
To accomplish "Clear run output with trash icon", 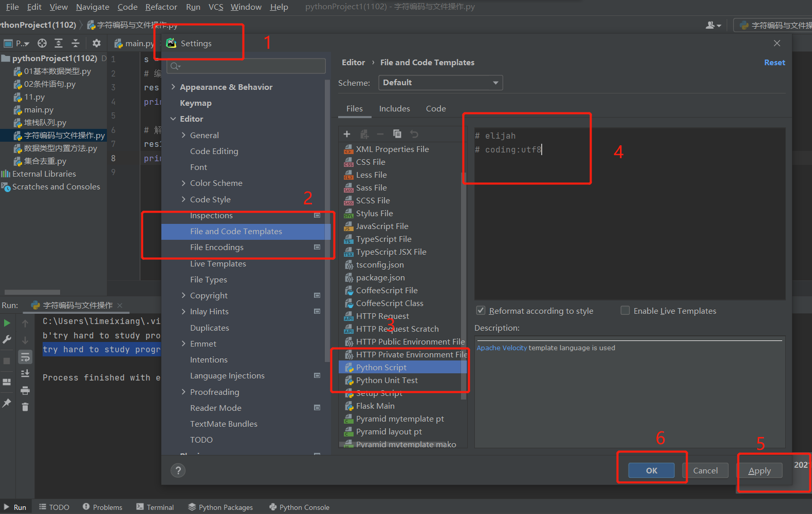I will point(25,407).
